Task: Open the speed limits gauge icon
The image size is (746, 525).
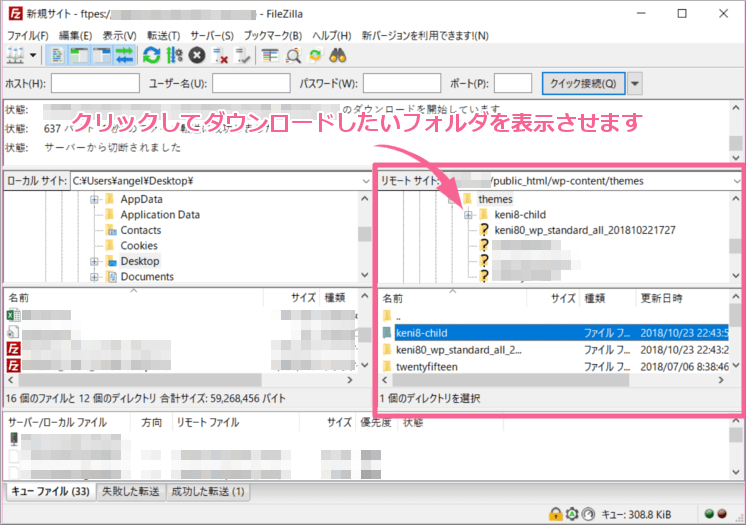Action: pyautogui.click(x=589, y=514)
